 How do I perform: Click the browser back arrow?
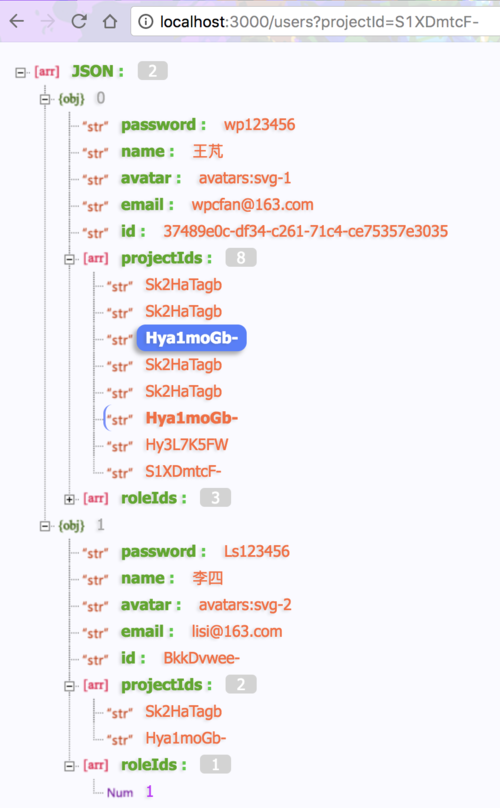click(17, 21)
